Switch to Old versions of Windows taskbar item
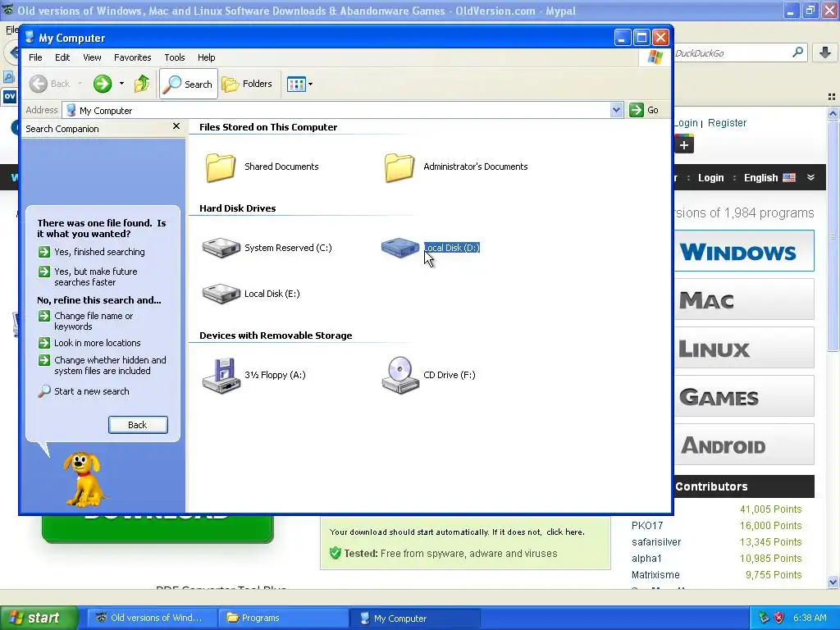This screenshot has width=840, height=630. [153, 618]
